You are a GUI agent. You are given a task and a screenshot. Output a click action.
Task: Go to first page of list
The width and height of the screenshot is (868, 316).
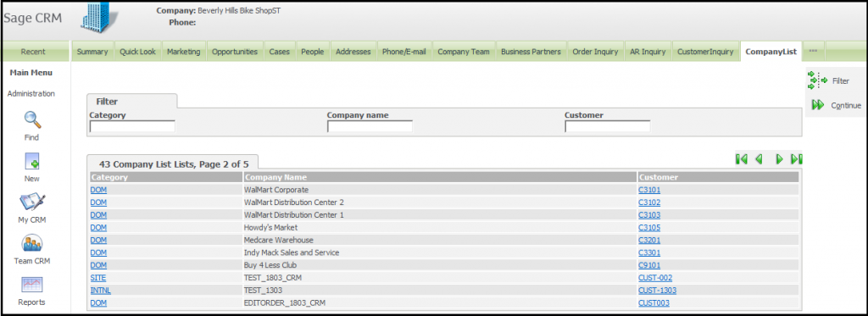742,159
